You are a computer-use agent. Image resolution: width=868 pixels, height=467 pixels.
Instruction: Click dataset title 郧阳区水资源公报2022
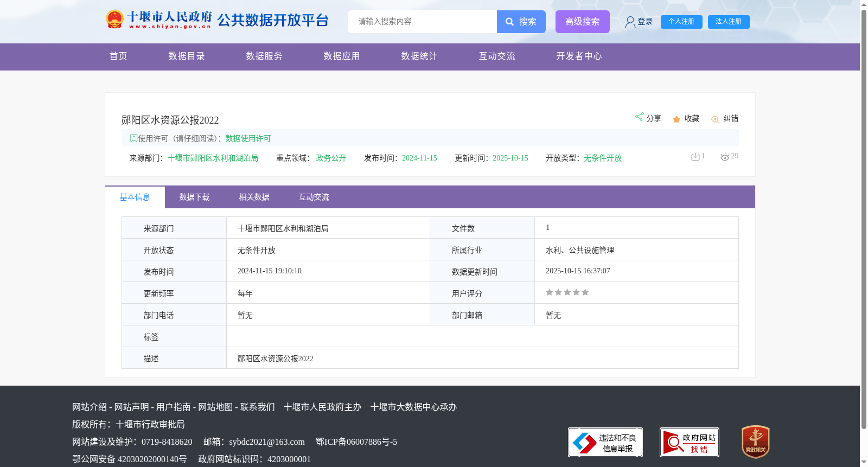(170, 120)
